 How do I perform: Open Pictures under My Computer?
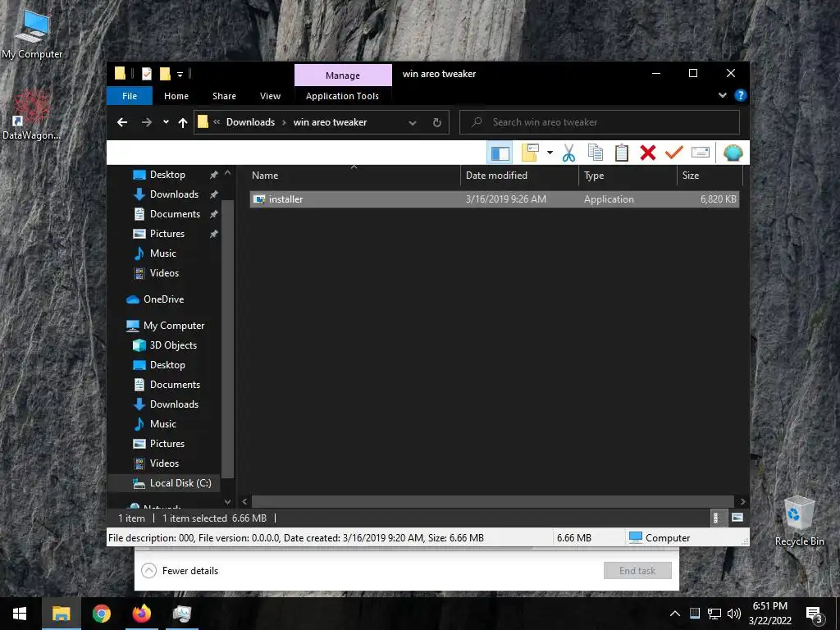click(x=167, y=444)
